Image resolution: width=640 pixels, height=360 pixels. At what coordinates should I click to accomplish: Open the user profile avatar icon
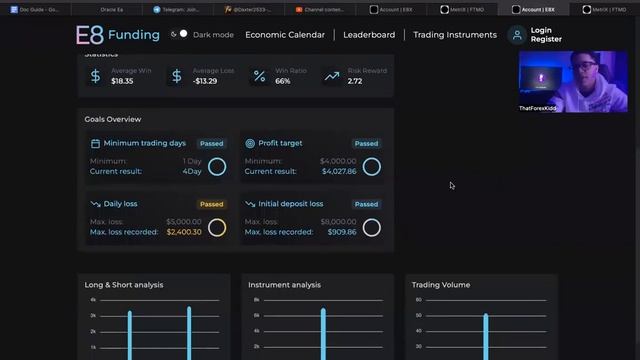pyautogui.click(x=517, y=35)
